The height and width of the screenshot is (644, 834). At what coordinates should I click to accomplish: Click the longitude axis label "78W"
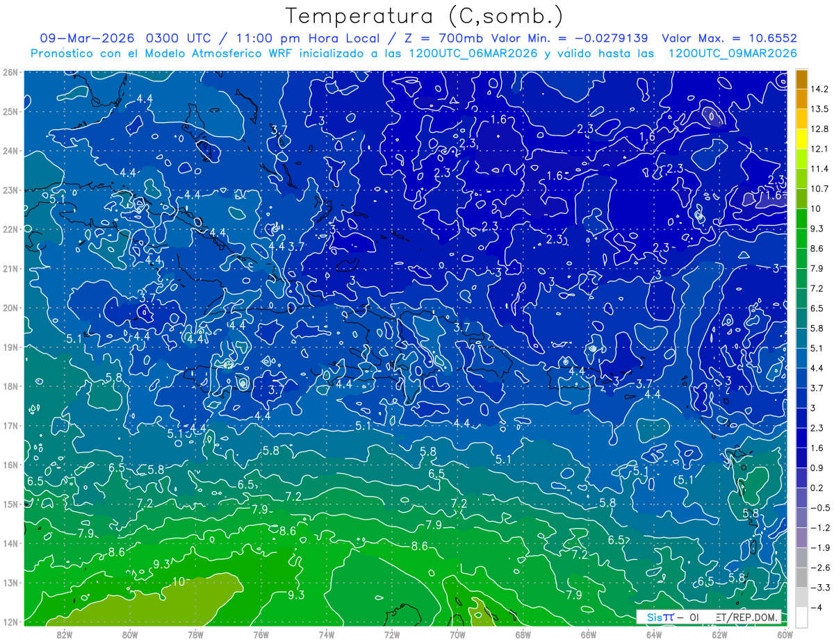(x=195, y=634)
